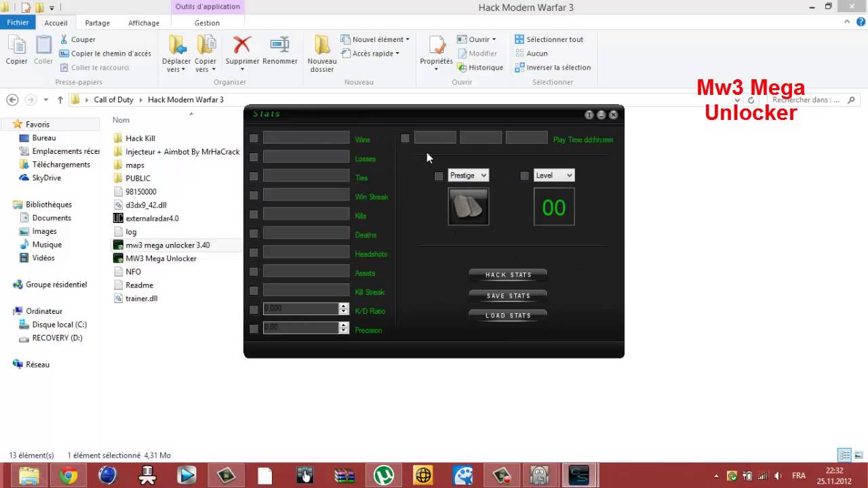This screenshot has height=488, width=868.
Task: Click the Renommer icon
Action: (x=280, y=45)
